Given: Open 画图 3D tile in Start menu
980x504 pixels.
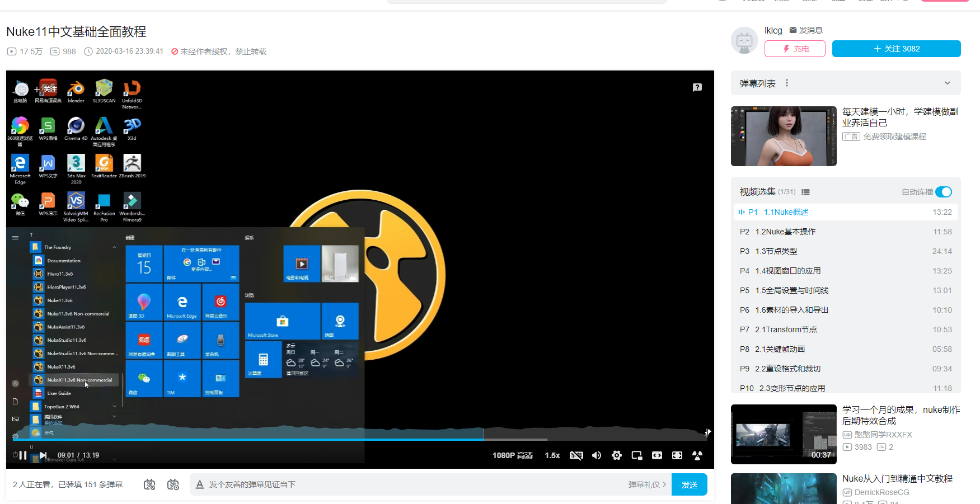Looking at the screenshot, I should tap(144, 302).
